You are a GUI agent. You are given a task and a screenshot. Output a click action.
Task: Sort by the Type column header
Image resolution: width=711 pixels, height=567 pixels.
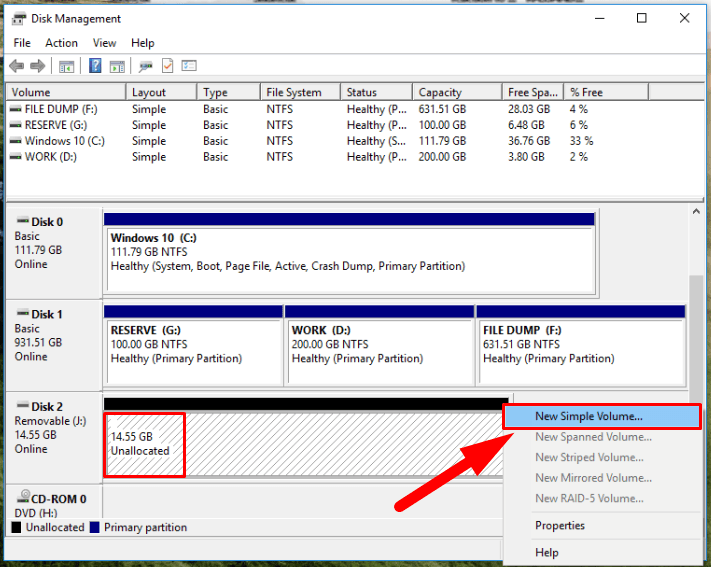(x=229, y=92)
